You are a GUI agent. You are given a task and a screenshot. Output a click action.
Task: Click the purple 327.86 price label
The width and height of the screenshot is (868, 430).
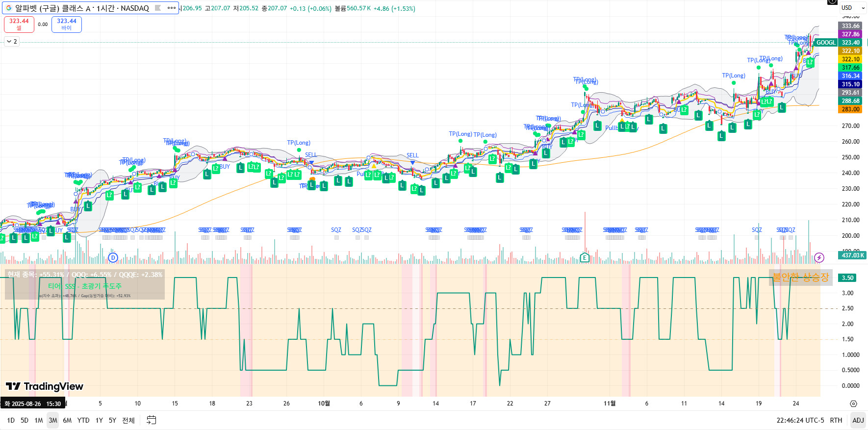coord(850,34)
